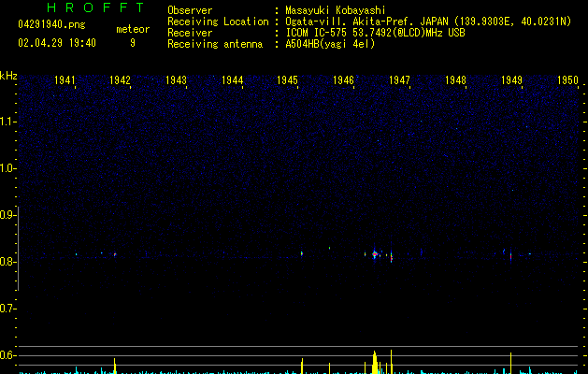Click the timestamp 02.04.29 19:40
Image resolution: width=588 pixels, height=374 pixels.
(x=57, y=43)
